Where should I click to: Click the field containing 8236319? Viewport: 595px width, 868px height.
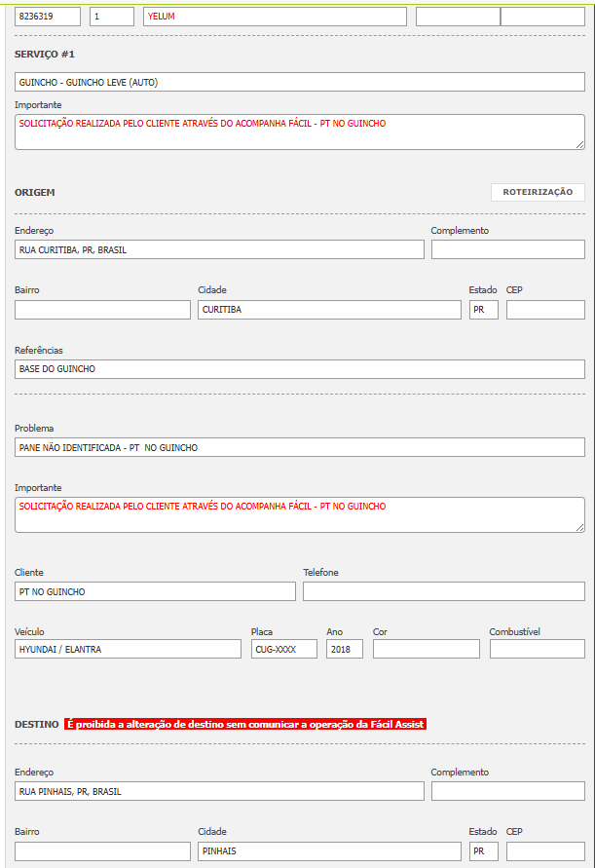48,17
